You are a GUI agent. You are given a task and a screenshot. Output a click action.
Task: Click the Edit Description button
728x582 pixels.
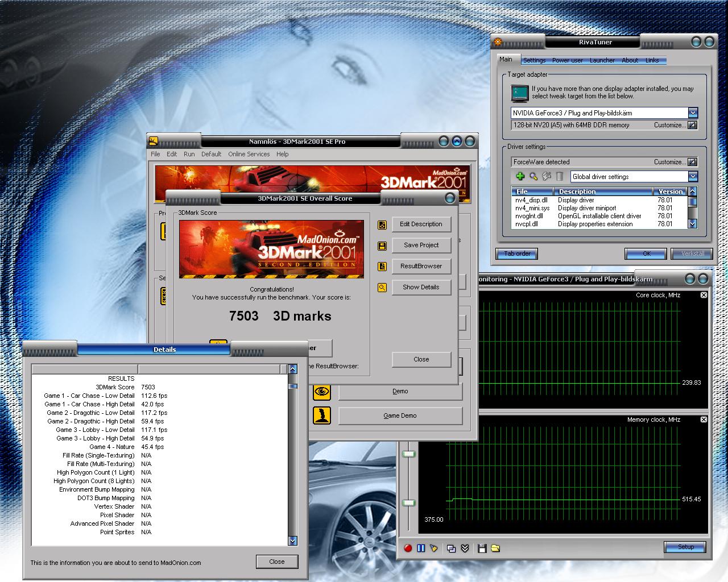pos(421,224)
